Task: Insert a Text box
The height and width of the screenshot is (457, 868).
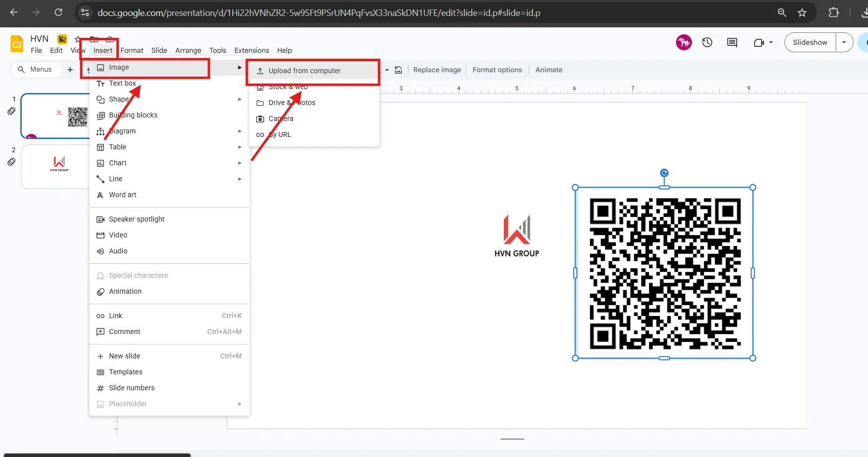Action: pyautogui.click(x=169, y=83)
